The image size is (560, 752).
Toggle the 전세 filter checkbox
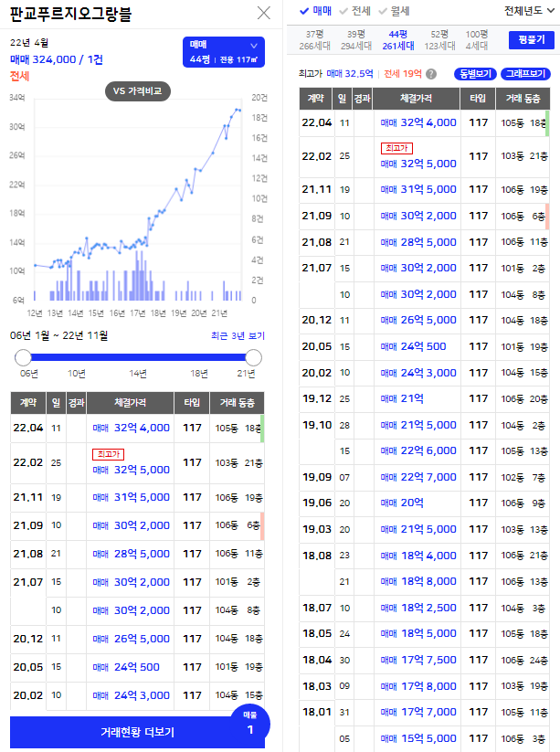pos(354,11)
